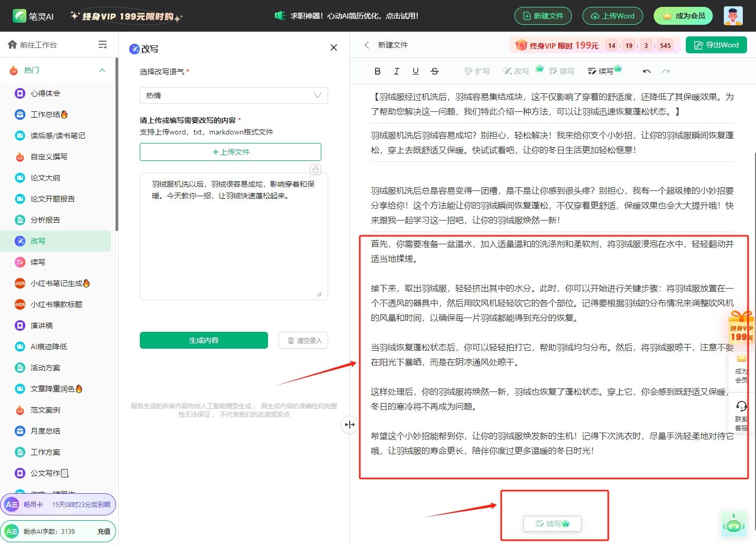Close the 改写 panel
This screenshot has width=756, height=546.
333,47
